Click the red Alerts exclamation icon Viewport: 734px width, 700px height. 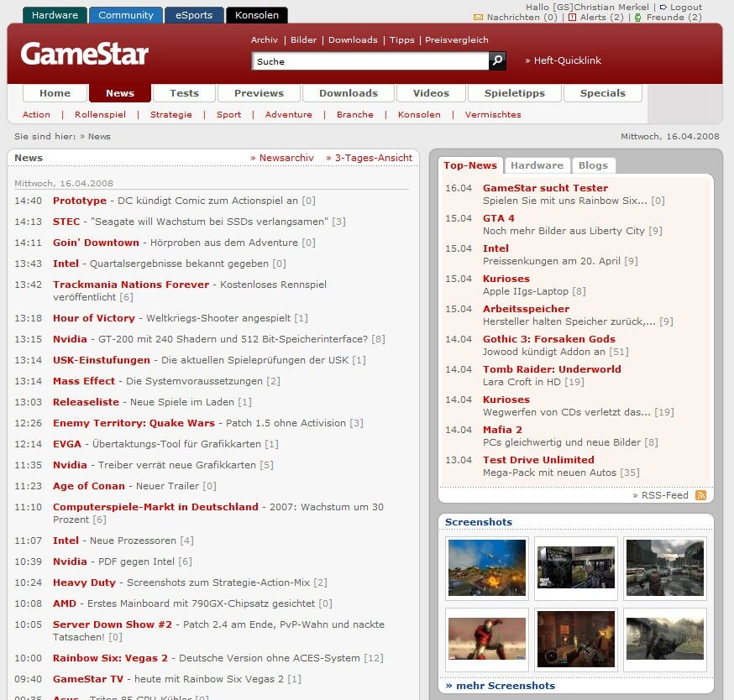572,17
